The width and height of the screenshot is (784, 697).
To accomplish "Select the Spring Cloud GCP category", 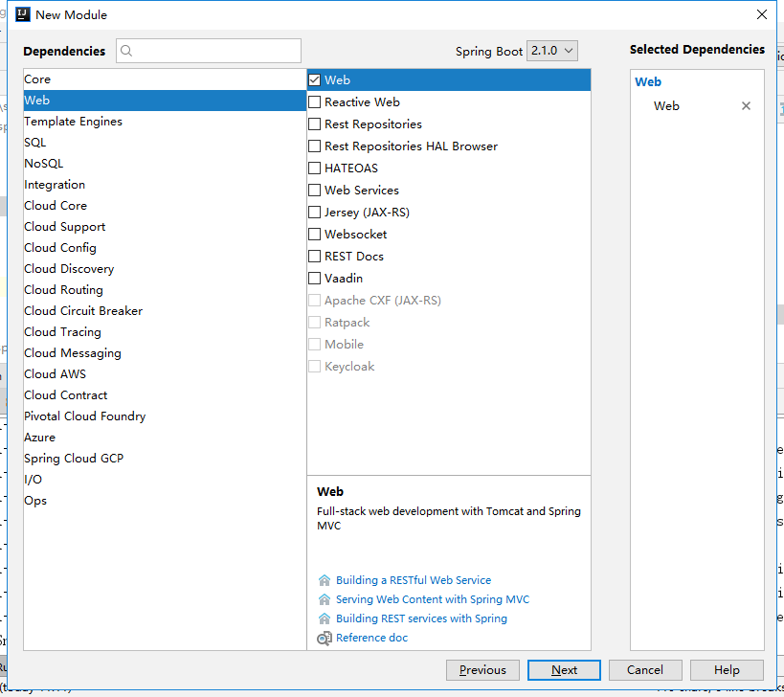I will [x=165, y=458].
